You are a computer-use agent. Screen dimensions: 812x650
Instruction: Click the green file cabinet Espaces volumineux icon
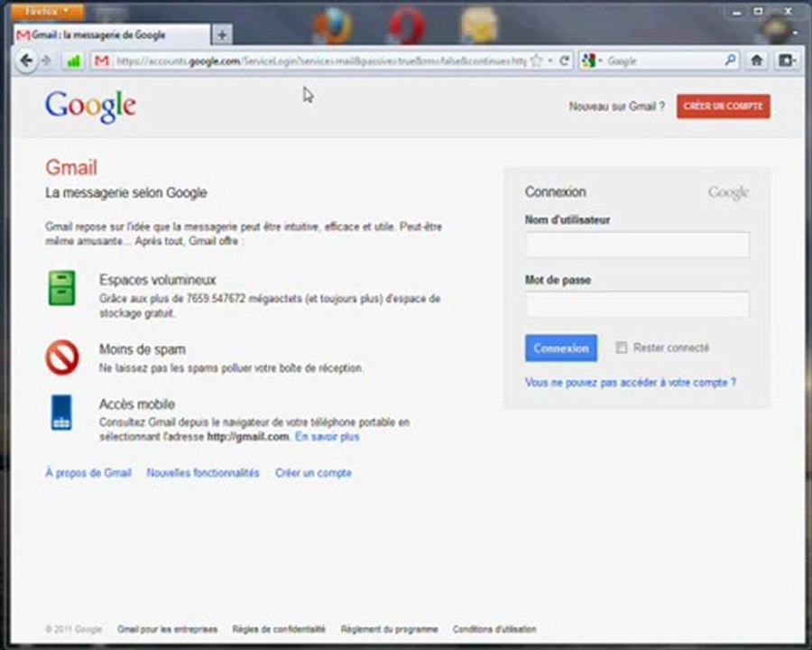(61, 288)
